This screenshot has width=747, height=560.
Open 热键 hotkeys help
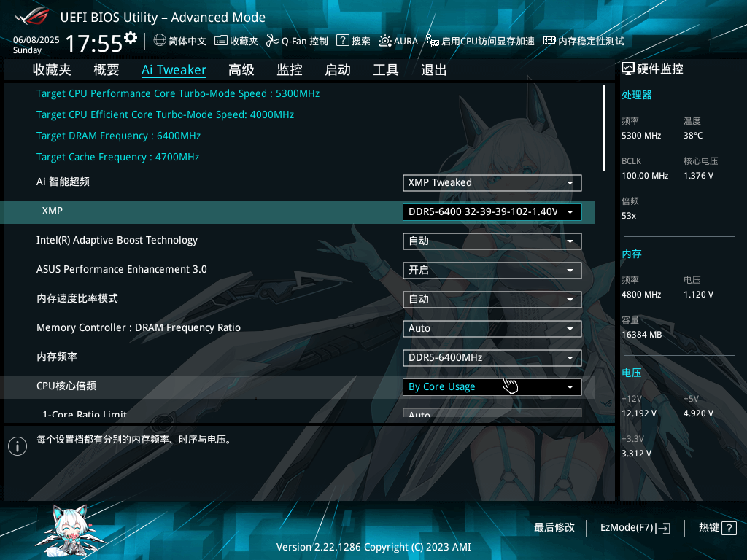[x=717, y=528]
